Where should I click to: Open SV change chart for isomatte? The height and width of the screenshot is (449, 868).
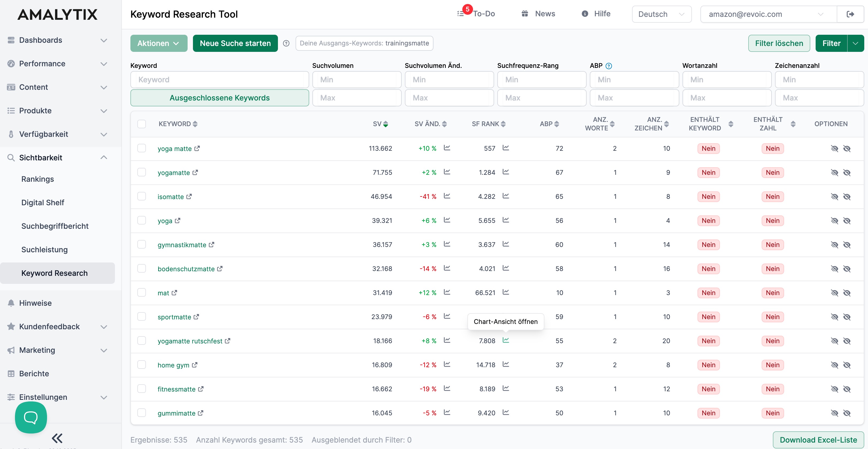pos(447,196)
